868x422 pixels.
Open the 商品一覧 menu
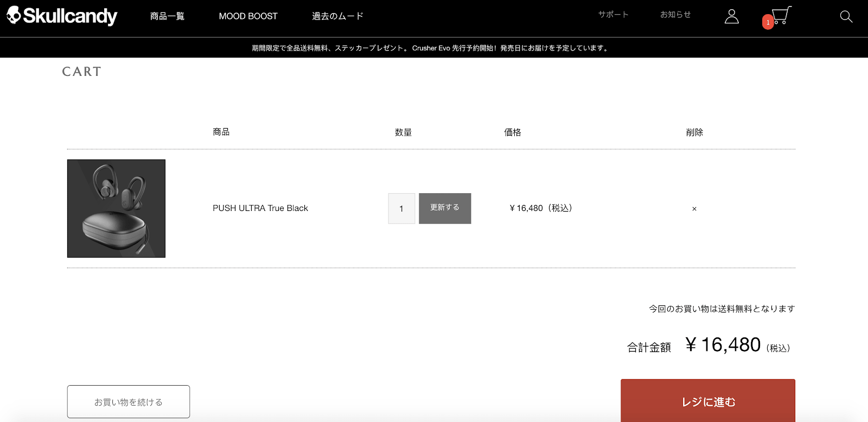(x=167, y=16)
